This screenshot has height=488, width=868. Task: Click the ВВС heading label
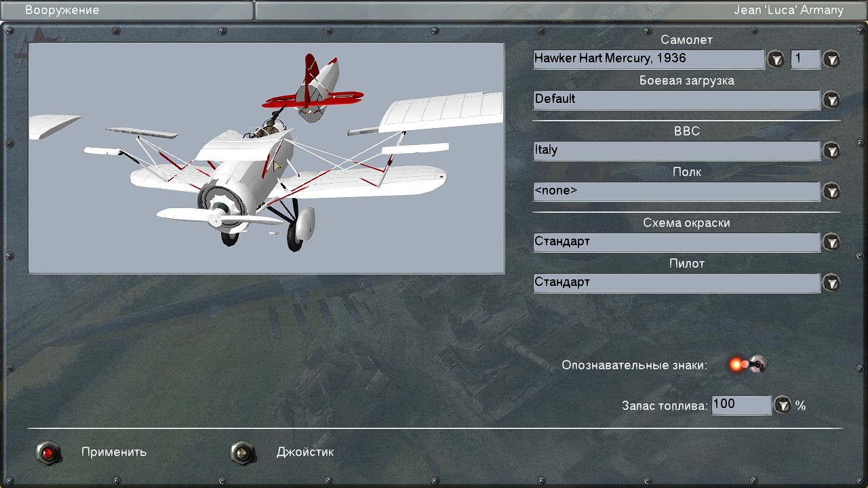tap(687, 131)
